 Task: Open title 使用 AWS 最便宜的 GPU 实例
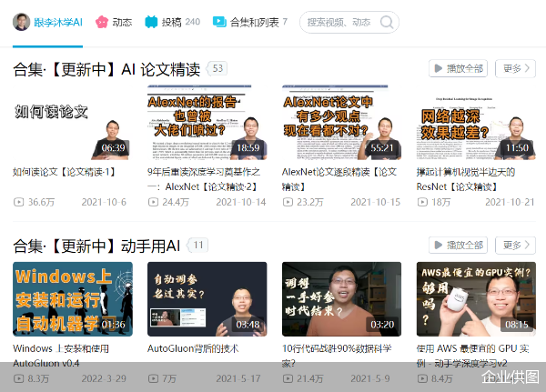[473, 356]
